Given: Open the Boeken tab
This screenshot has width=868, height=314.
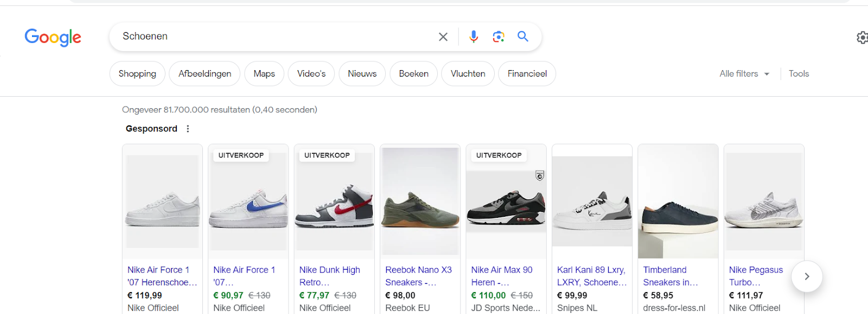Looking at the screenshot, I should pos(413,73).
